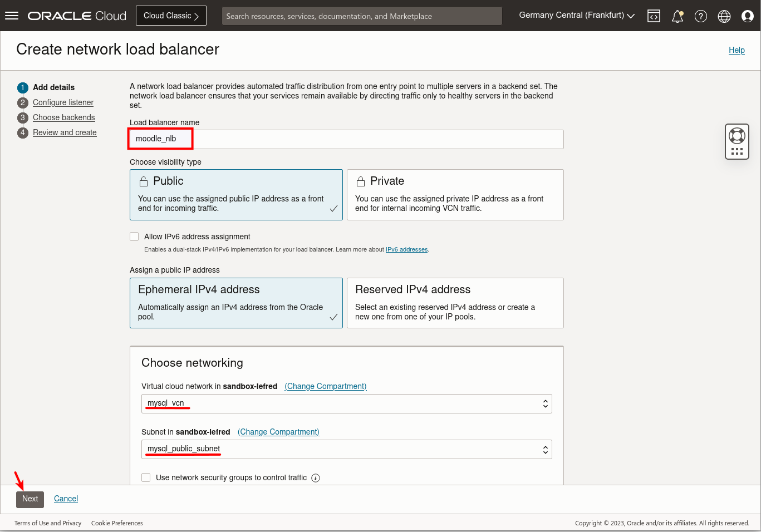Click the Next button
Image resolution: width=761 pixels, height=532 pixels.
(30, 499)
